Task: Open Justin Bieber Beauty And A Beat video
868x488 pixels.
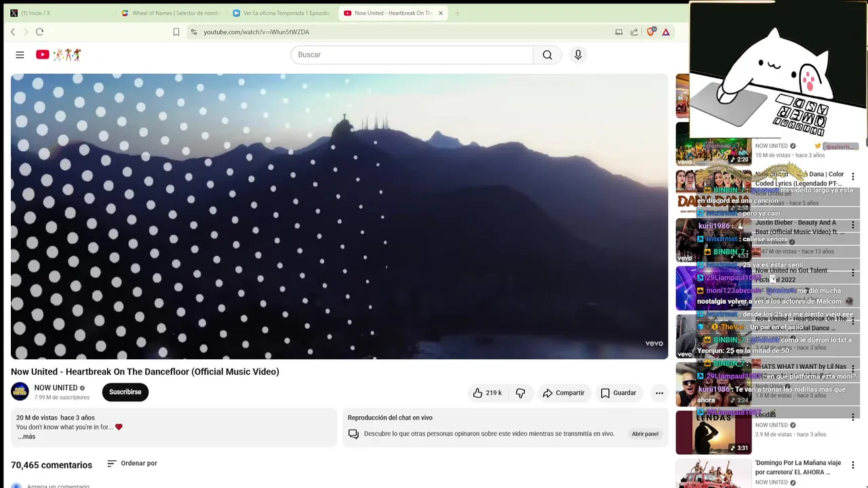Action: click(800, 227)
